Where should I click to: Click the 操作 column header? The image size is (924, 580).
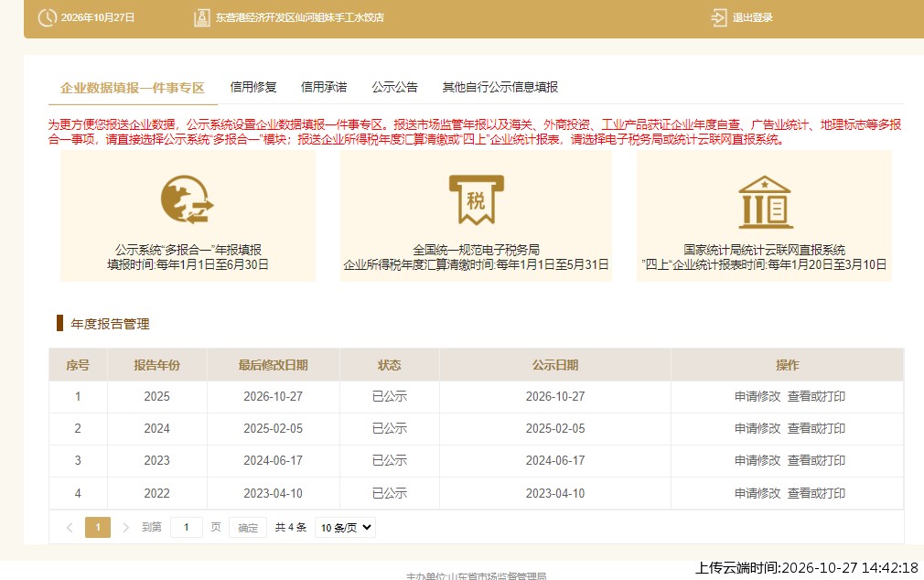click(788, 365)
